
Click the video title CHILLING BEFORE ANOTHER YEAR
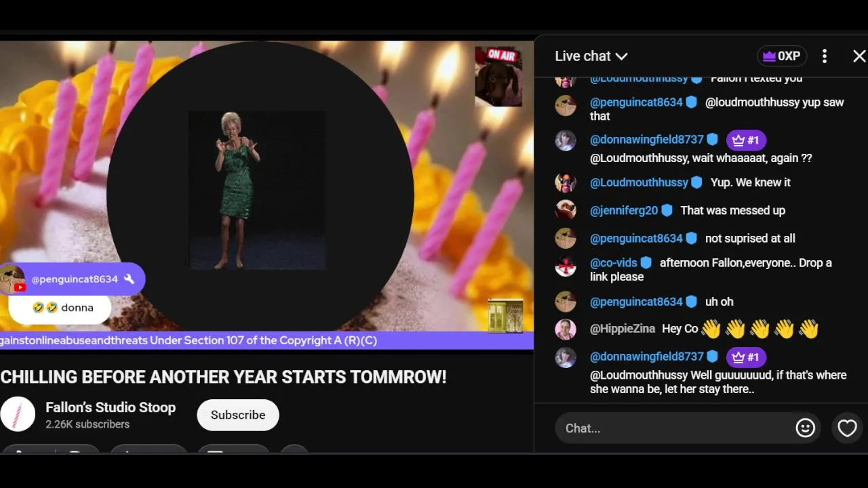pos(224,377)
